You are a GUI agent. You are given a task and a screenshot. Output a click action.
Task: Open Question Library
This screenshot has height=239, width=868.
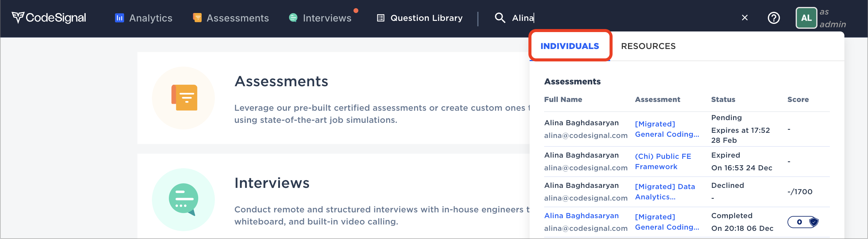(x=419, y=18)
